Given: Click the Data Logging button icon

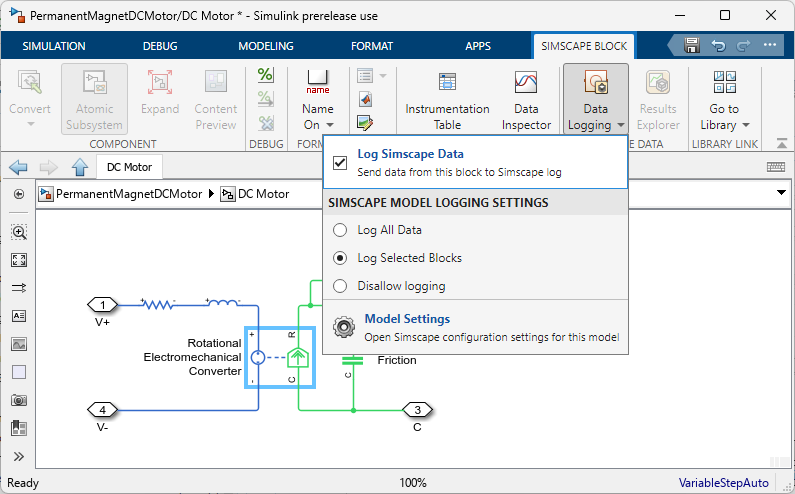Looking at the screenshot, I should coord(596,82).
